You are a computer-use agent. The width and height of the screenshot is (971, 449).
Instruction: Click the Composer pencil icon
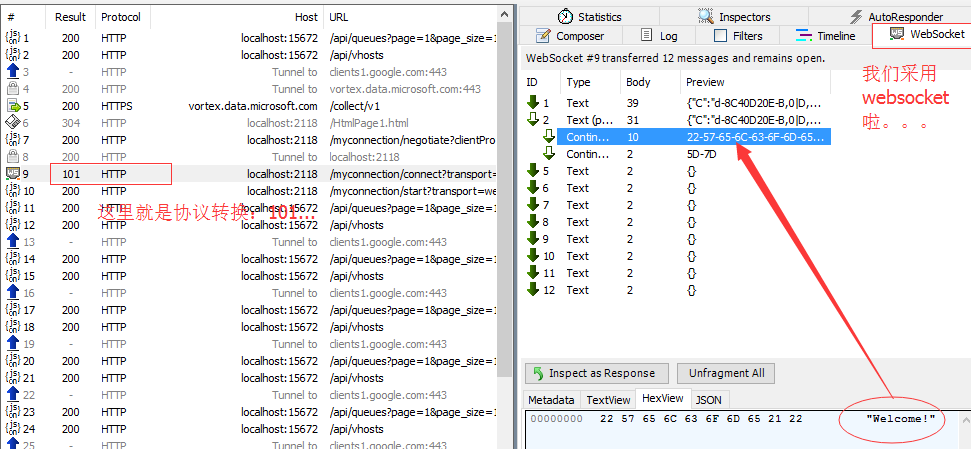click(542, 36)
